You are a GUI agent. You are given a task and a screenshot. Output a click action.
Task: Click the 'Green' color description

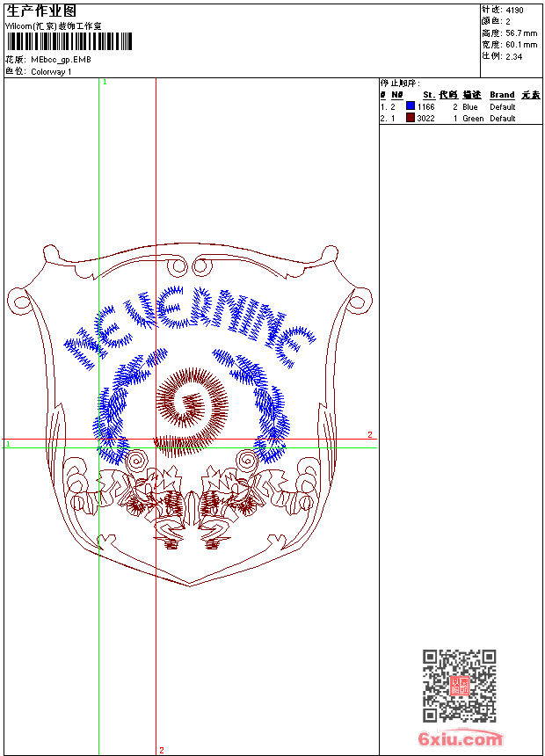(x=473, y=119)
